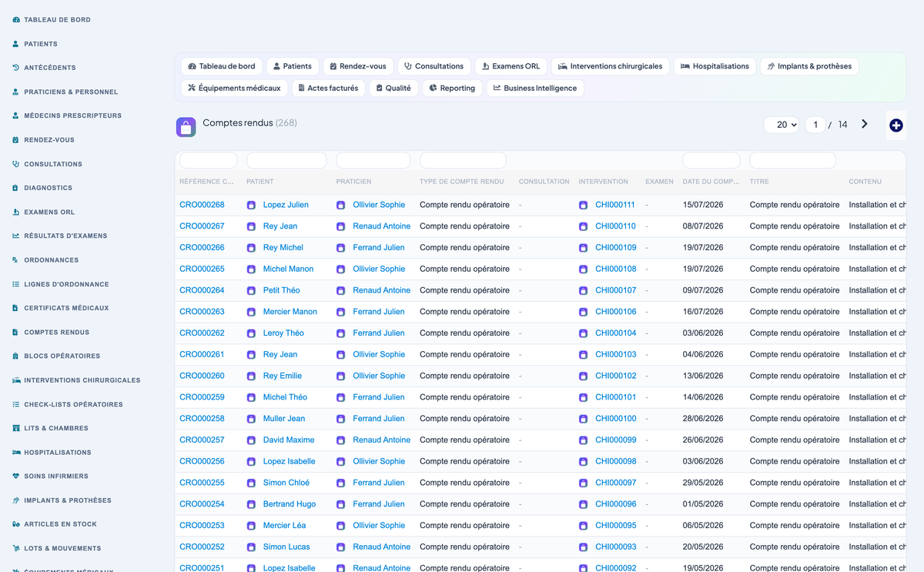Open the Rendez-vous top tab
Viewport: 924px width, 572px height.
coord(358,66)
